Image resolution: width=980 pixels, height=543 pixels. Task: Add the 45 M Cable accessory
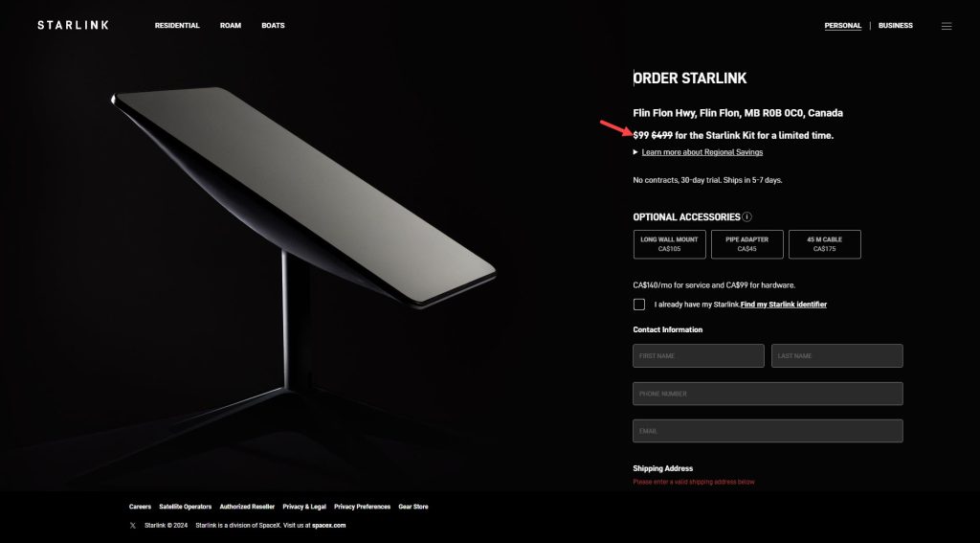824,244
